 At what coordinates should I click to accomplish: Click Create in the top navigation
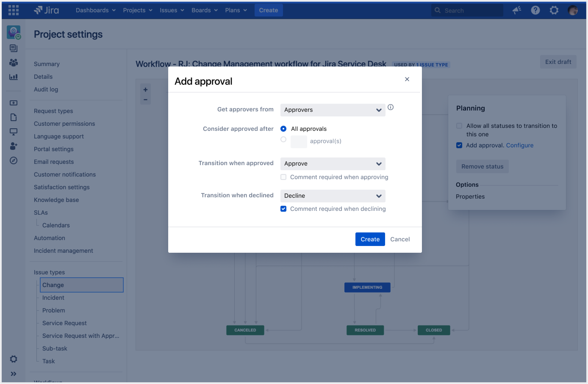pos(268,10)
